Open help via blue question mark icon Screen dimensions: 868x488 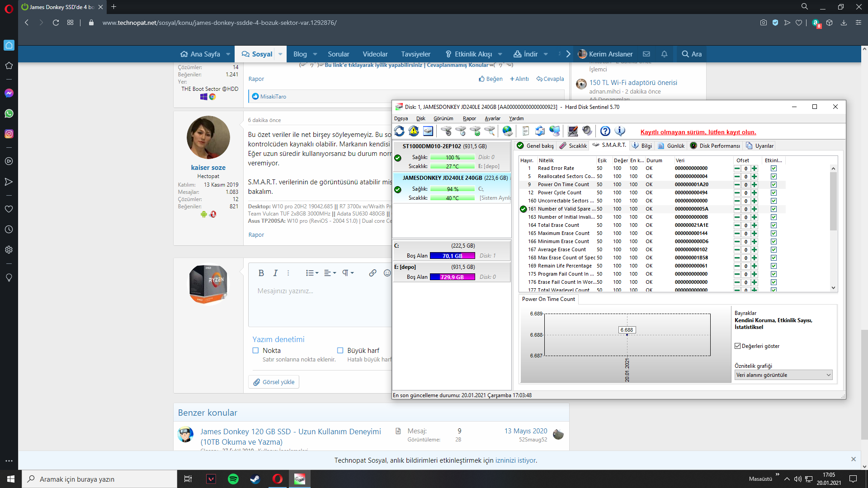605,131
